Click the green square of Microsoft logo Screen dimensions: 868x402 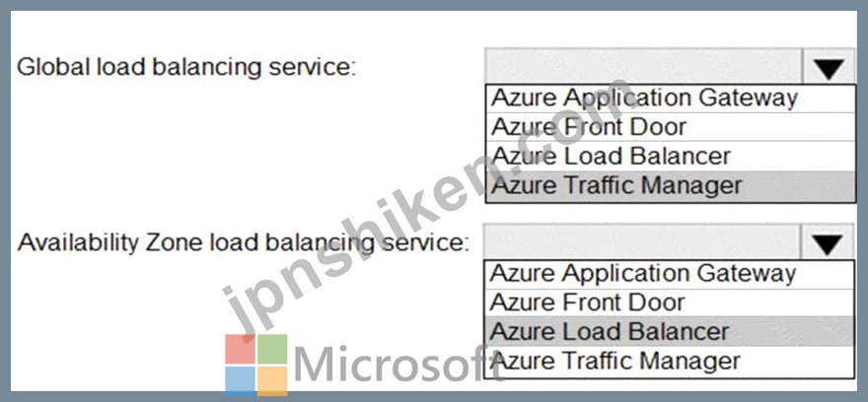[x=272, y=349]
